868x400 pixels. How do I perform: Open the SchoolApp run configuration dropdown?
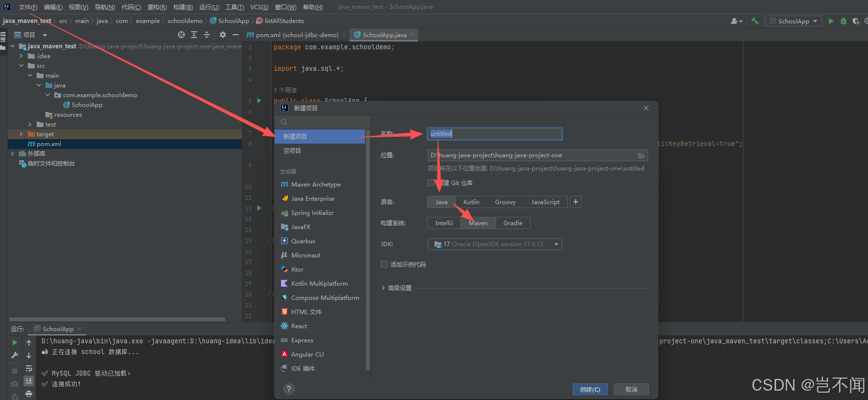coord(793,21)
